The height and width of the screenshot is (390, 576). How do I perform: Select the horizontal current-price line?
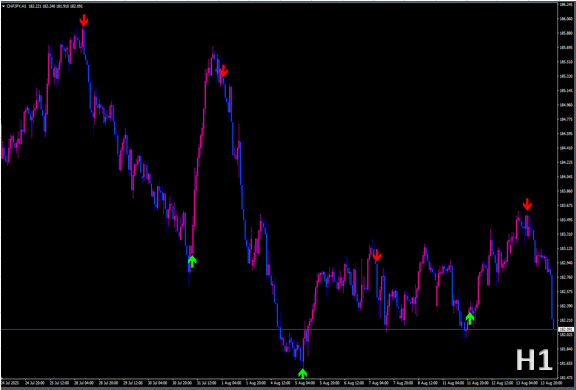point(279,329)
